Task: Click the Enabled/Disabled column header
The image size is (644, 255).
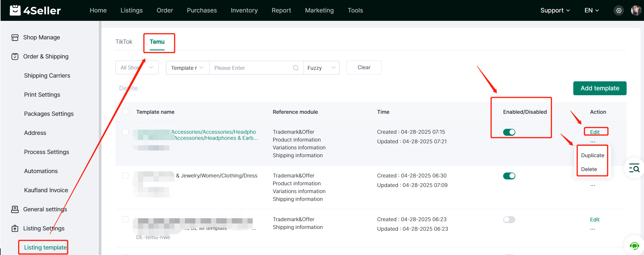Action: (525, 112)
